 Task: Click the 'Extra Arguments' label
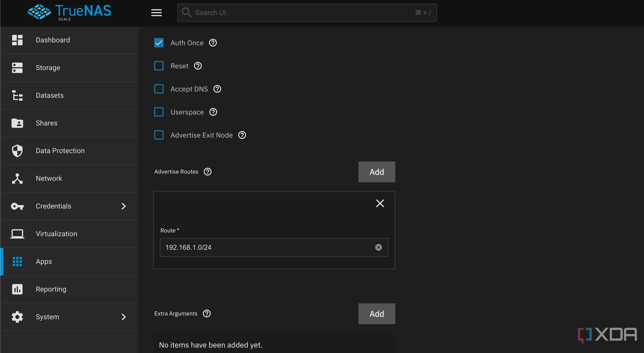tap(176, 313)
